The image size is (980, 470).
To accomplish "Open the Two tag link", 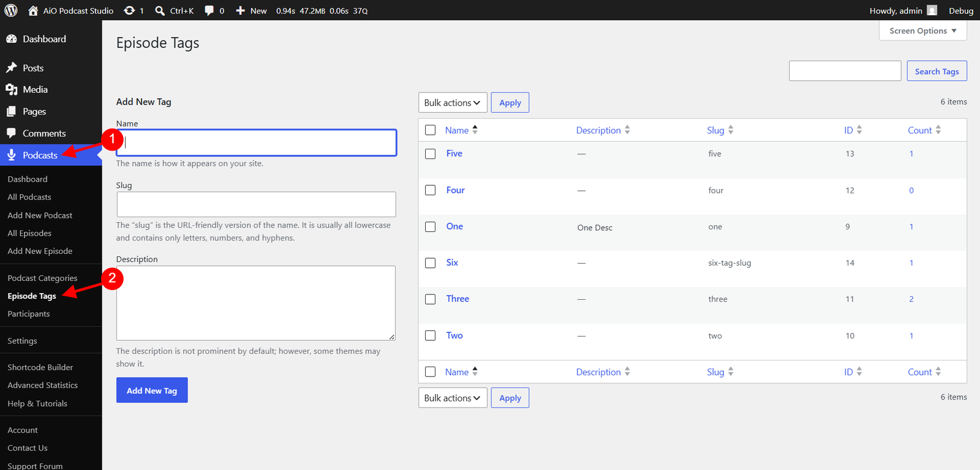I will (x=454, y=335).
